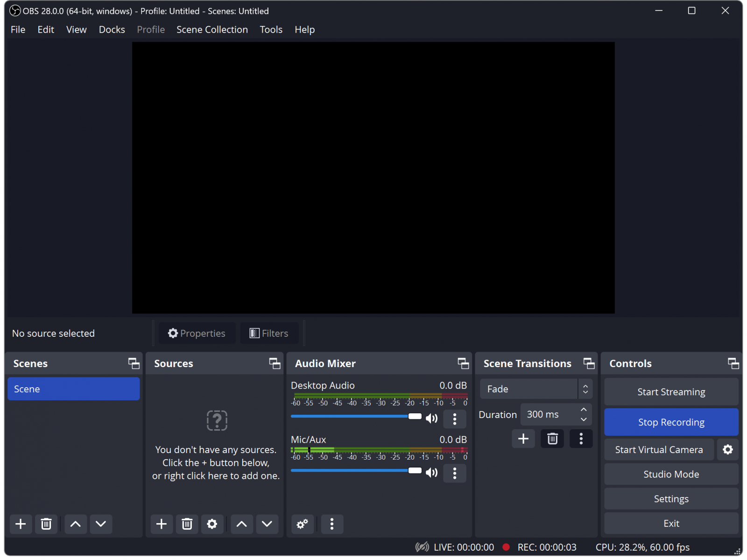Mute Mic/Aux speaker icon
This screenshot has width=747, height=560.
pyautogui.click(x=432, y=473)
